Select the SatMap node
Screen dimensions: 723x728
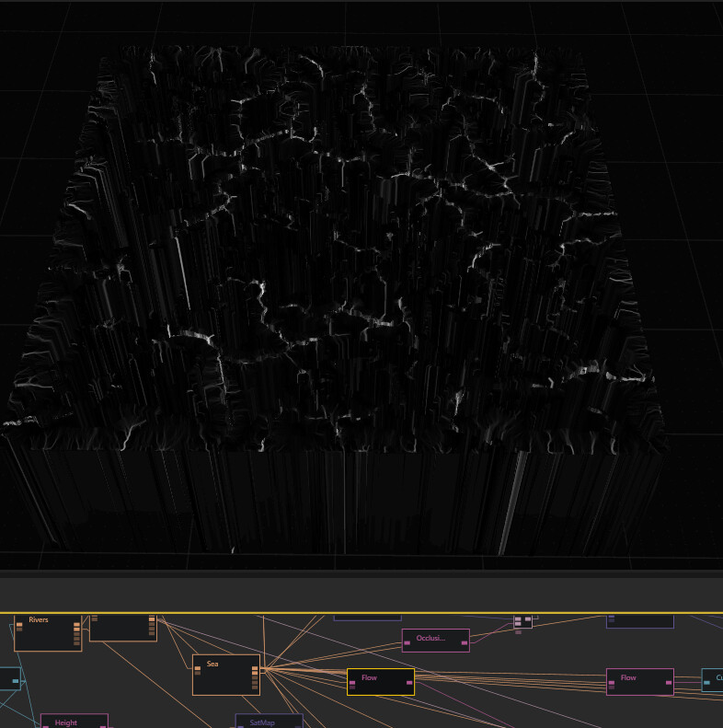(269, 722)
